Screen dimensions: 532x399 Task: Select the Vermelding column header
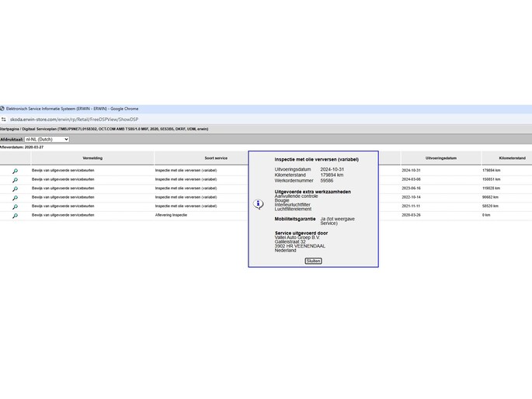point(92,158)
